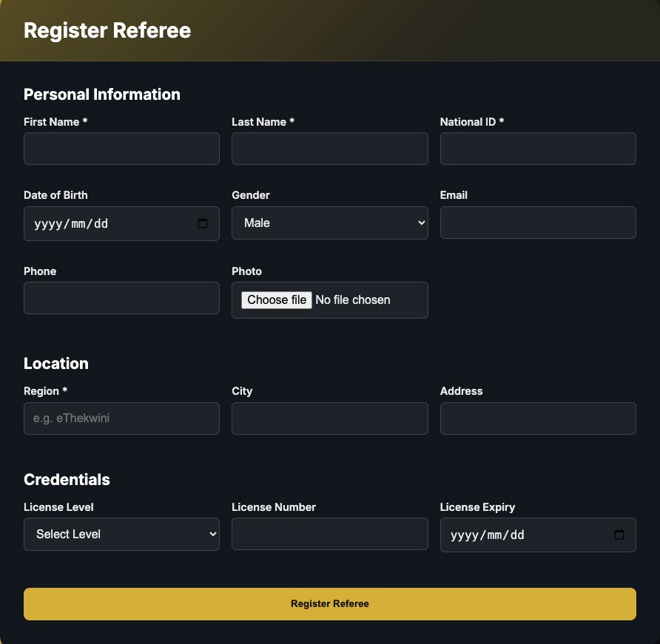Click the Credentials section heading
This screenshot has width=660, height=644.
coord(67,480)
